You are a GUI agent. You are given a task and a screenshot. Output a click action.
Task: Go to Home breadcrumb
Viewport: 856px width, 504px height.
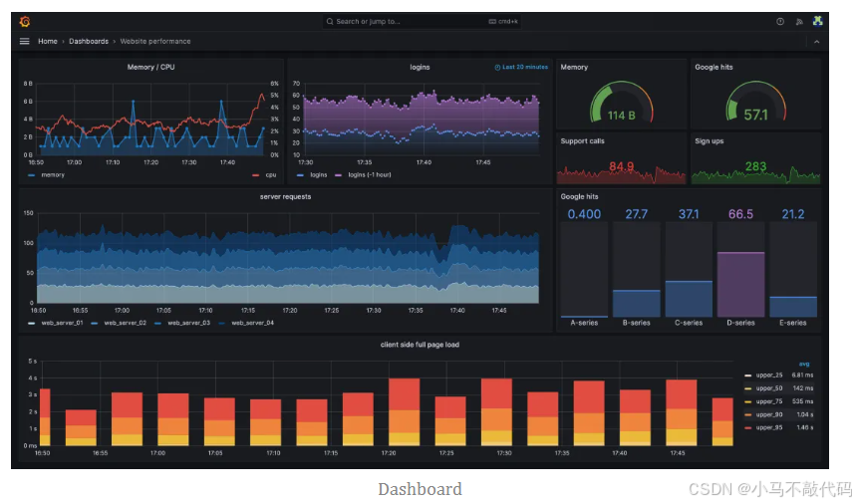pos(48,42)
